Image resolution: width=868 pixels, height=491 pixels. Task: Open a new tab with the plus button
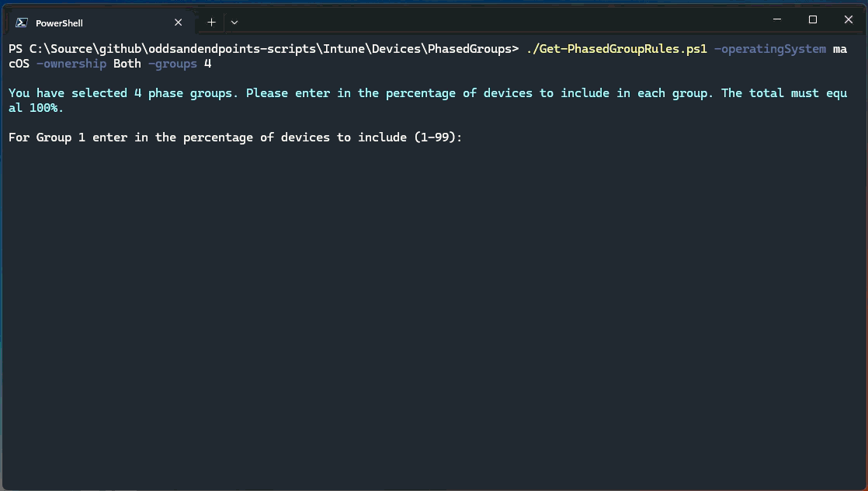pyautogui.click(x=211, y=23)
